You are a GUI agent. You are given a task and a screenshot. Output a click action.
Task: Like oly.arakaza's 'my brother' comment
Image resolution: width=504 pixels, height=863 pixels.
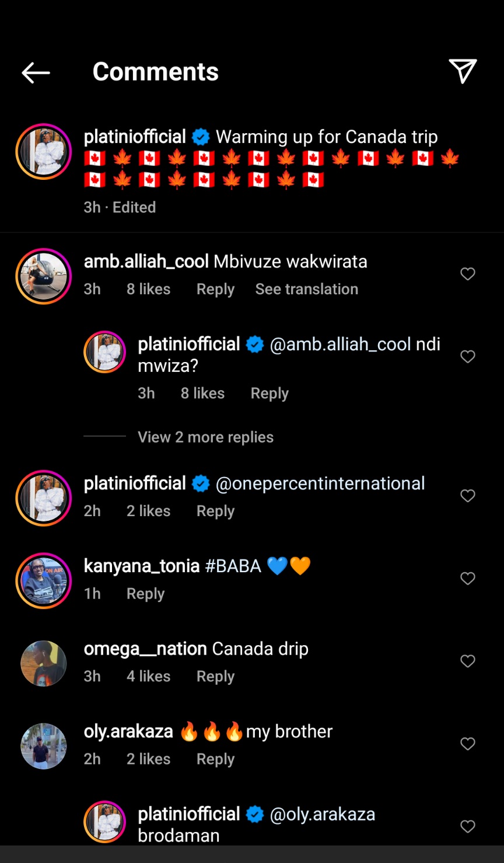(468, 744)
